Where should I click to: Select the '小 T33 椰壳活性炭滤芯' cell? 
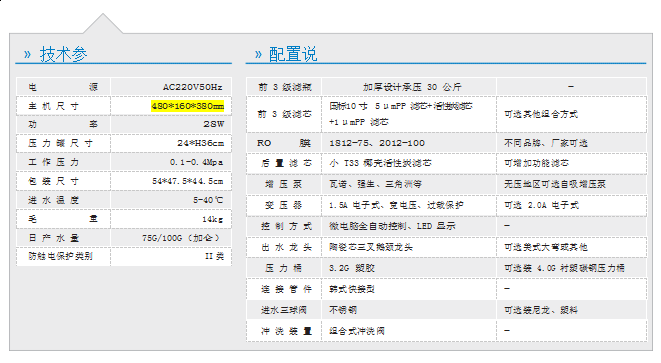(380, 163)
